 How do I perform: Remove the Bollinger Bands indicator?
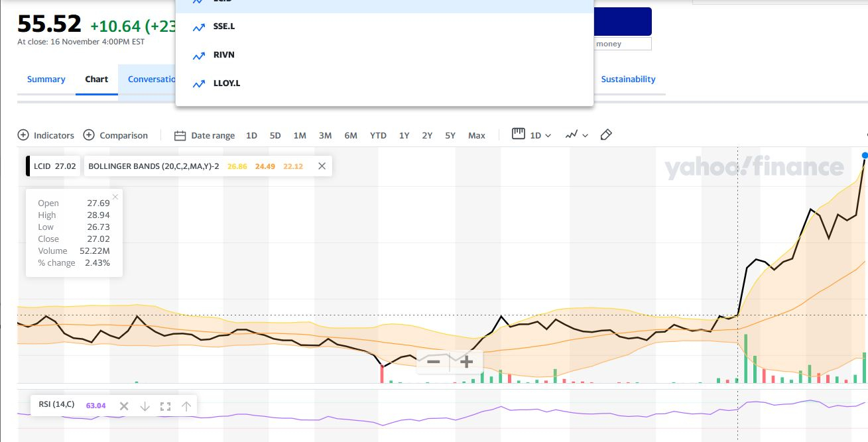tap(322, 166)
